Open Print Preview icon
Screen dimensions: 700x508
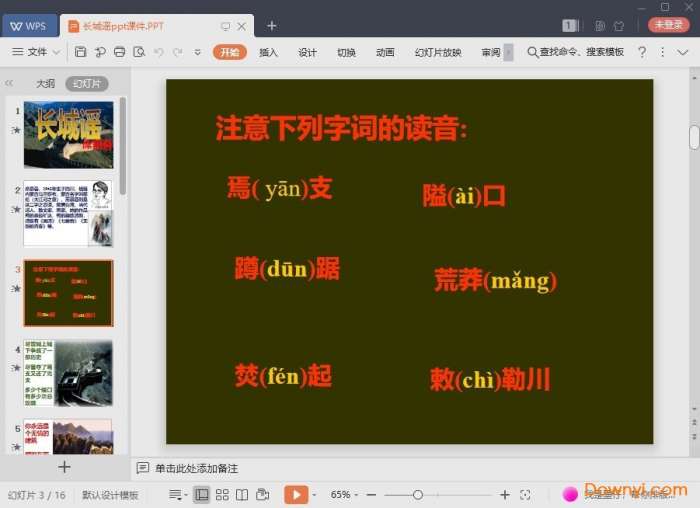point(139,52)
